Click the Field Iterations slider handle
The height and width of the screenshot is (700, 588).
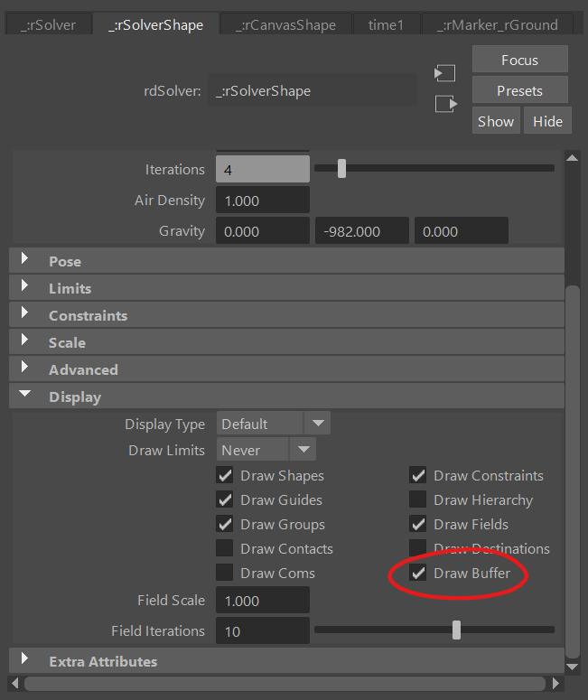point(456,630)
